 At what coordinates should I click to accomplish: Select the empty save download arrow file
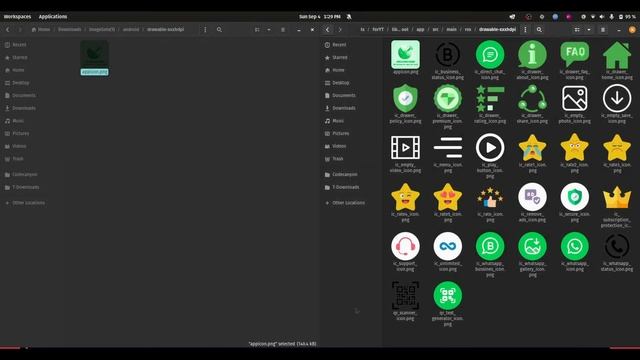pos(617,99)
